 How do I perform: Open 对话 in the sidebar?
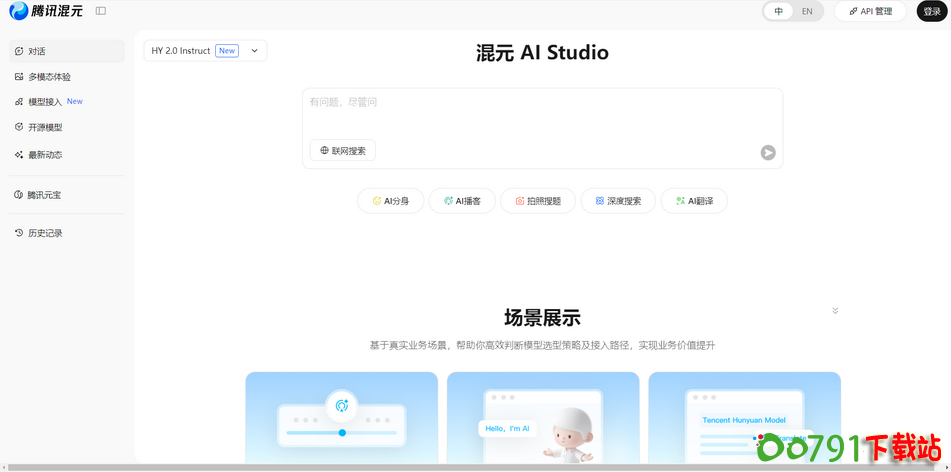(x=67, y=52)
